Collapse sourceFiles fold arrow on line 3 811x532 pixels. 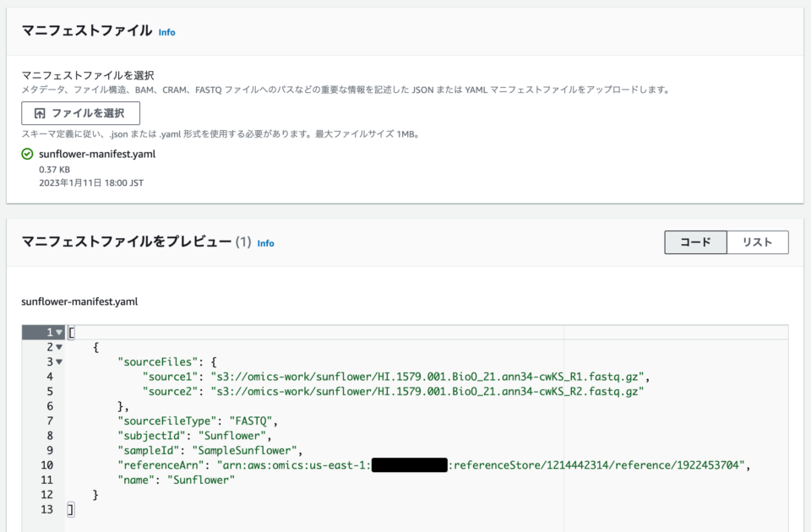tap(59, 362)
